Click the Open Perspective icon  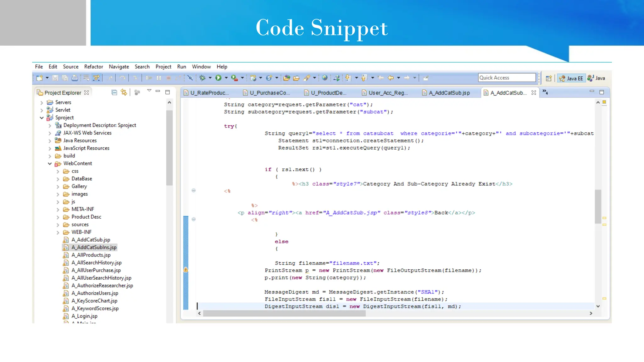(549, 78)
